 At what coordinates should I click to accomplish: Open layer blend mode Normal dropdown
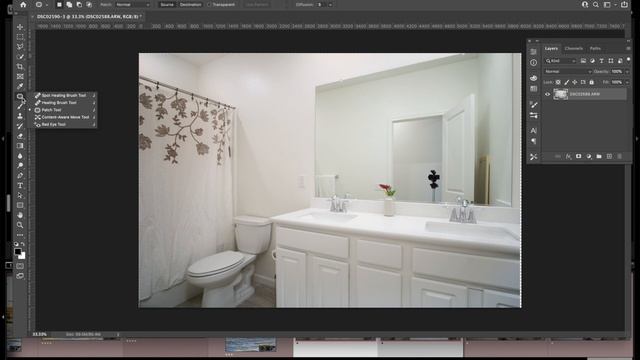pos(568,71)
